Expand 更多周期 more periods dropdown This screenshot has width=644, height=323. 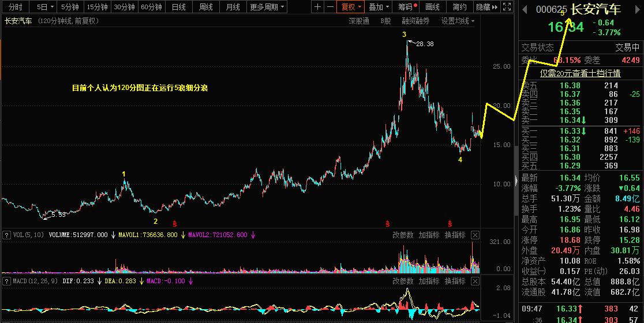coord(267,7)
